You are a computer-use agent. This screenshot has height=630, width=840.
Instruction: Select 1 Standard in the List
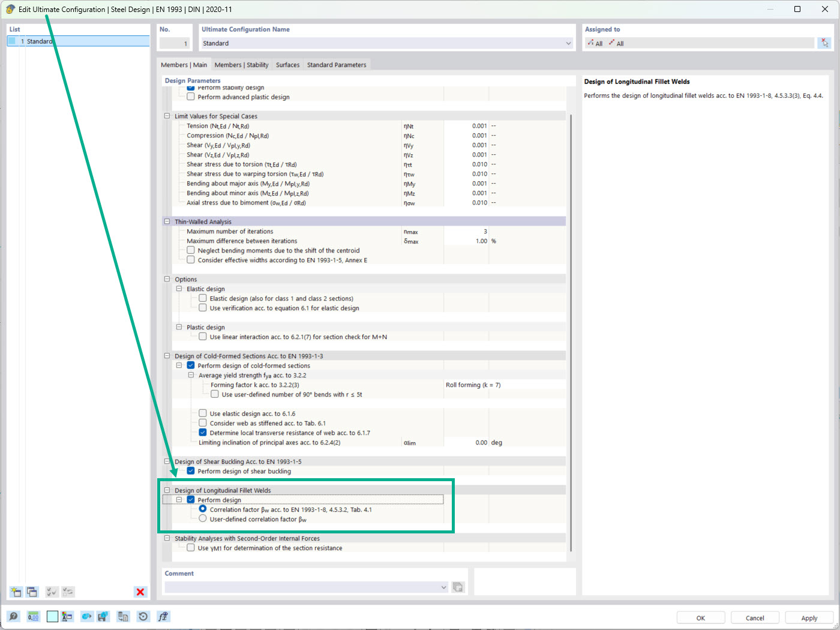point(78,41)
